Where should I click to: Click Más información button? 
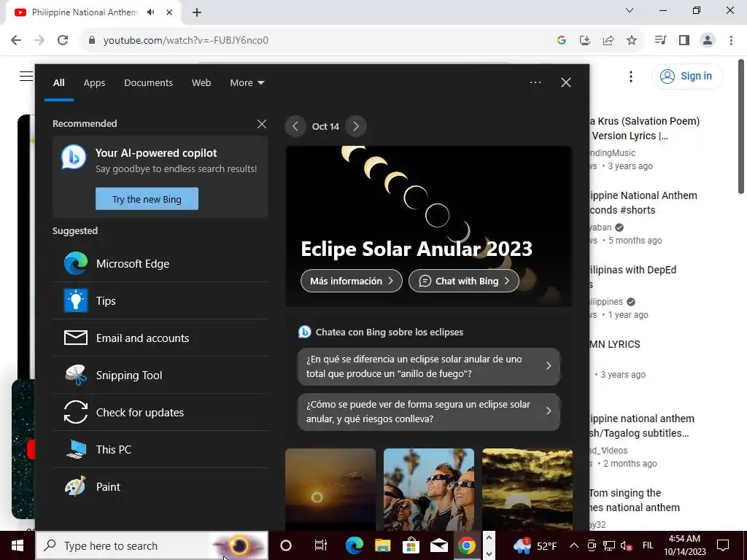(352, 281)
